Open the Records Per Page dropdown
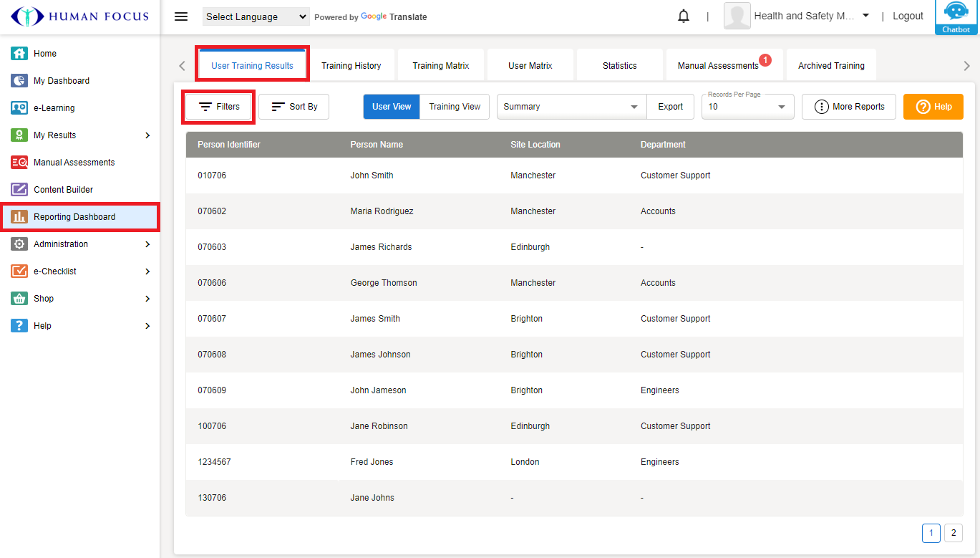 click(x=747, y=107)
